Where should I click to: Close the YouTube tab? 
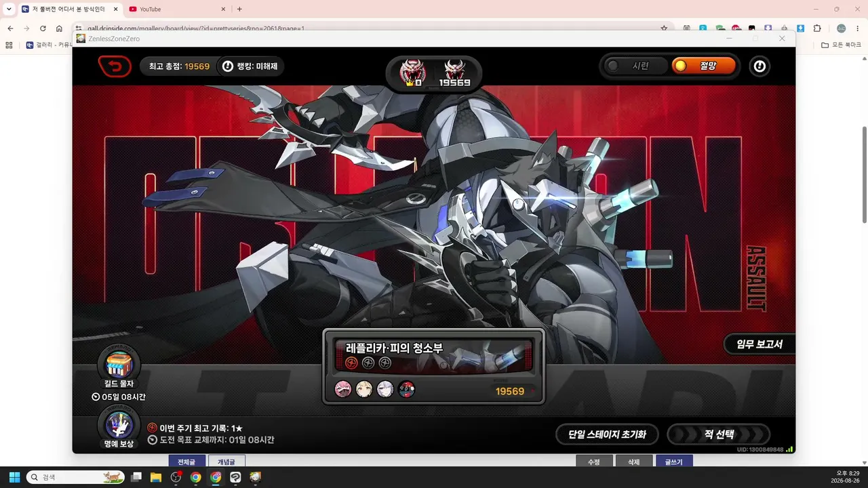pos(224,9)
